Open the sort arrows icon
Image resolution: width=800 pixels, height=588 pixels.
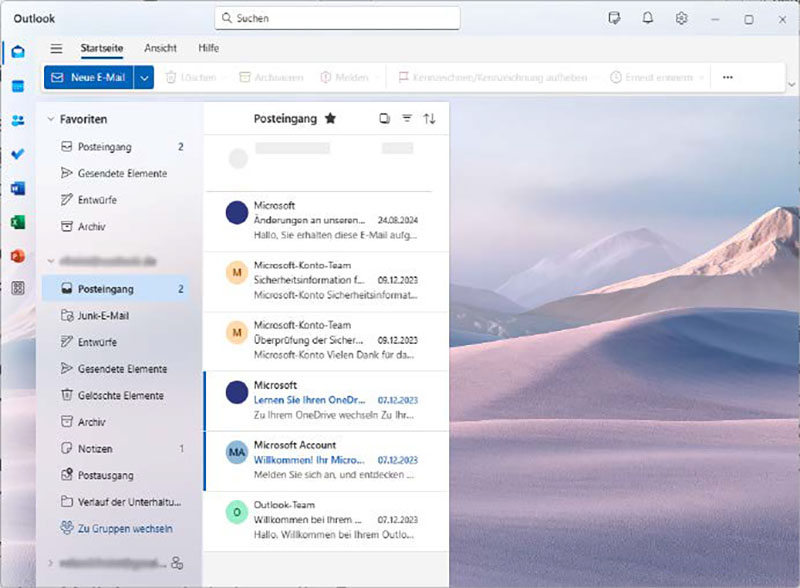point(429,118)
